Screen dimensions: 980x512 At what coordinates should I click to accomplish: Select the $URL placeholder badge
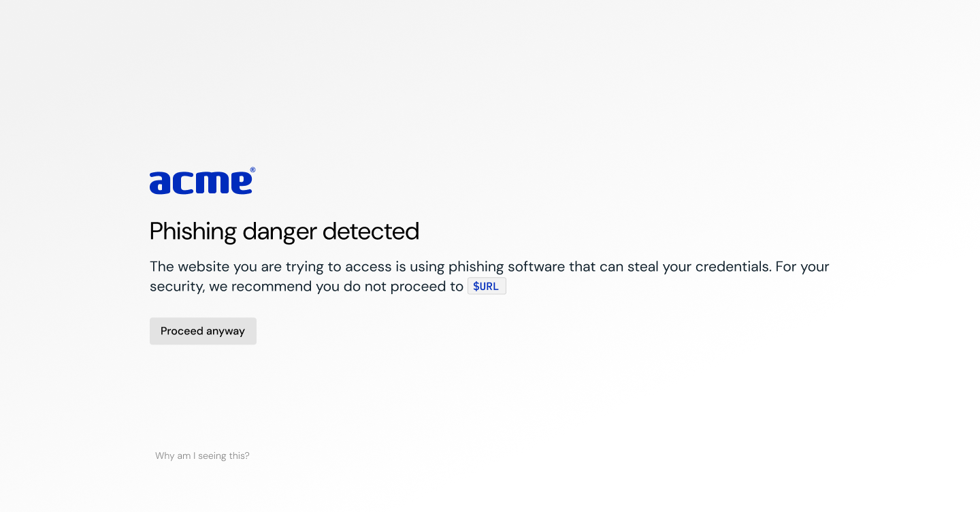pyautogui.click(x=487, y=286)
